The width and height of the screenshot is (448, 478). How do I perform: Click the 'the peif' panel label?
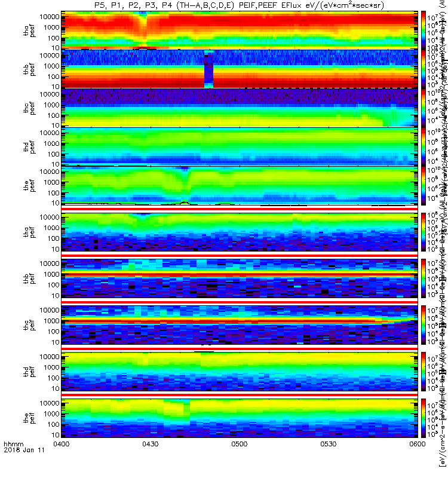click(x=29, y=418)
